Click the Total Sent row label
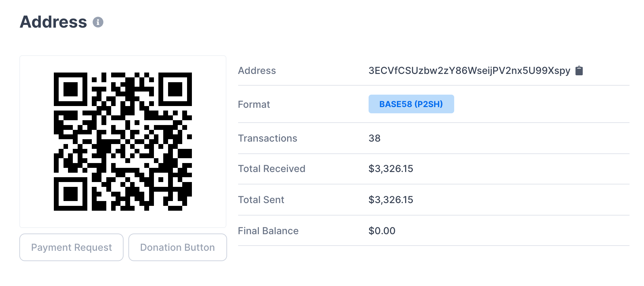Screen dimensions: 644x286 click(261, 200)
